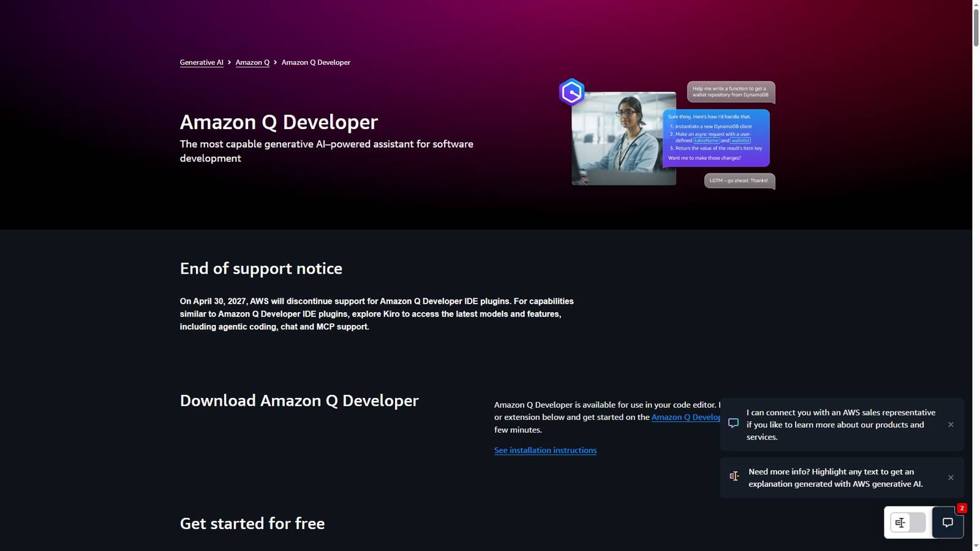Image resolution: width=980 pixels, height=551 pixels.
Task: Click explain icon in highlight text tip
Action: [734, 476]
